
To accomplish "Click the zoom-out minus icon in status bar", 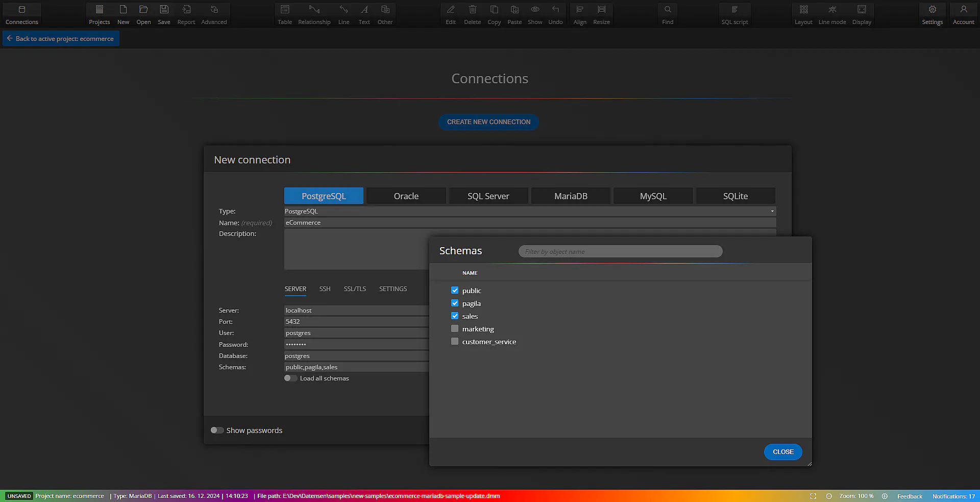I will pyautogui.click(x=829, y=496).
